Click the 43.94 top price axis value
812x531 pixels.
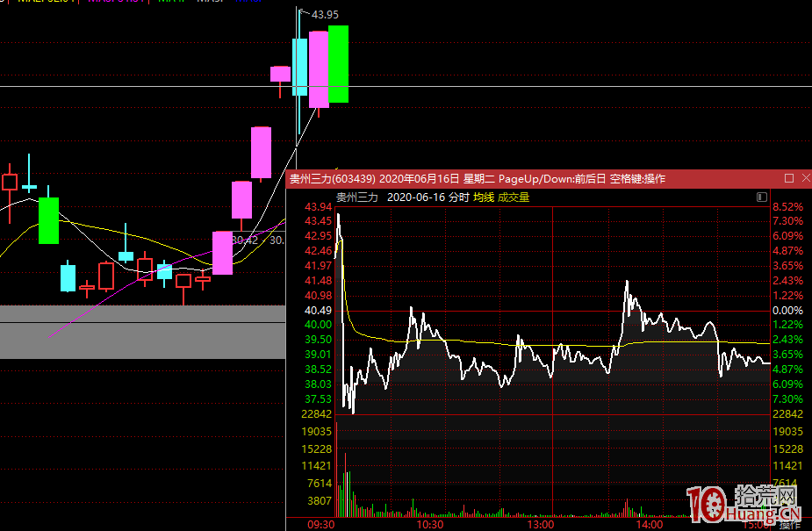coord(318,207)
